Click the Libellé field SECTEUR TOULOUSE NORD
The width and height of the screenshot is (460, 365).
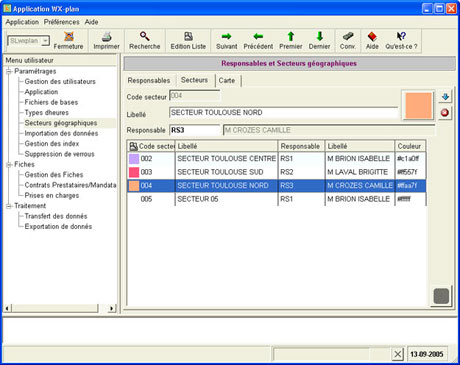tap(284, 113)
